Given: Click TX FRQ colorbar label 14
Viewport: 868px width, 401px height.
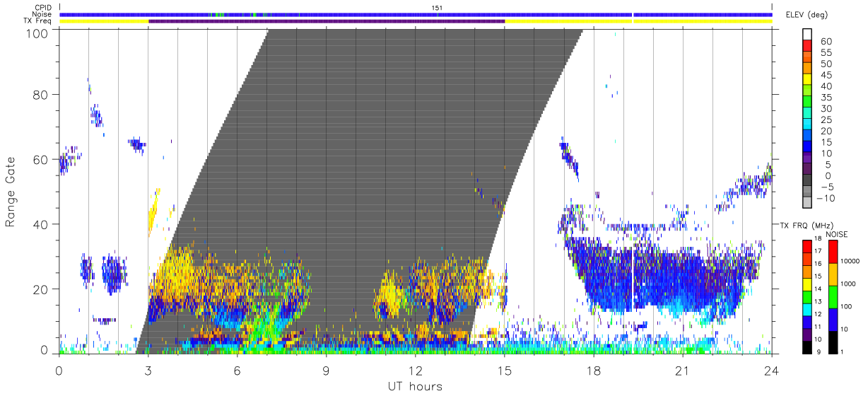Looking at the screenshot, I should click(x=819, y=290).
